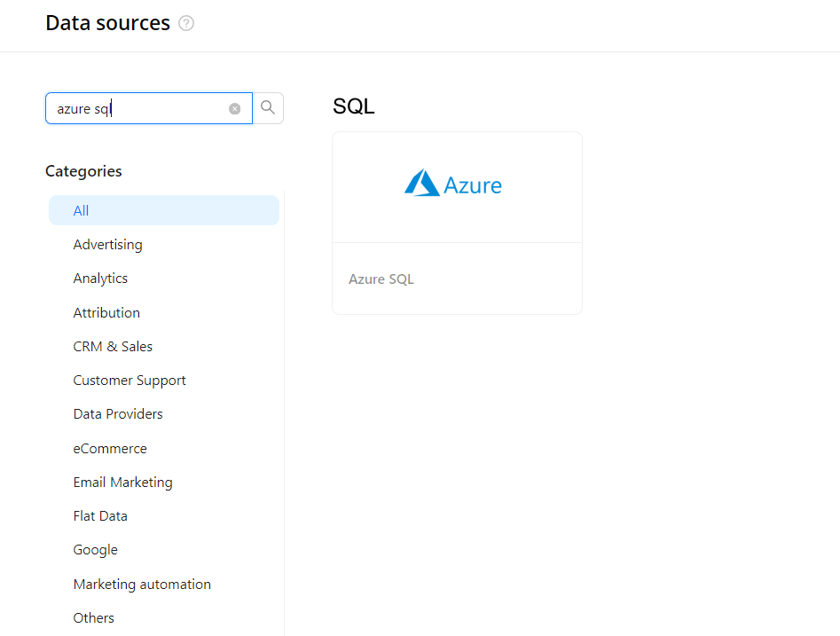This screenshot has width=840, height=636.
Task: Select the Attribution category
Action: (x=106, y=313)
